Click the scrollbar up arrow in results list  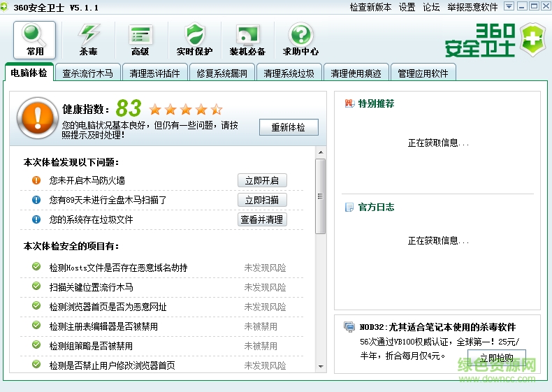(320, 152)
